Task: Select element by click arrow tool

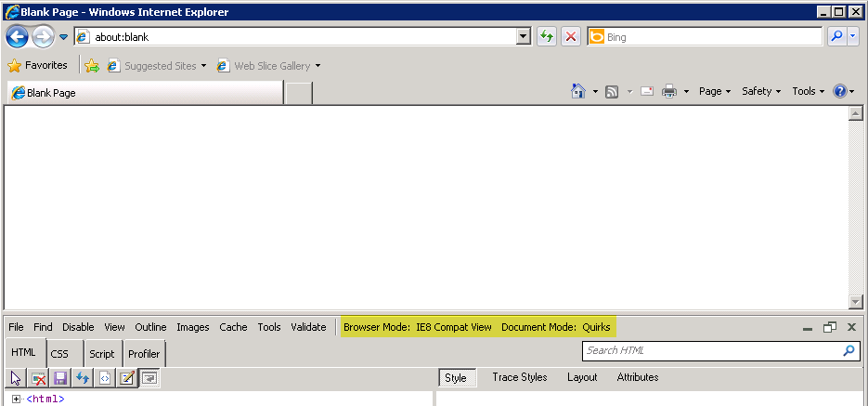Action: (x=16, y=378)
